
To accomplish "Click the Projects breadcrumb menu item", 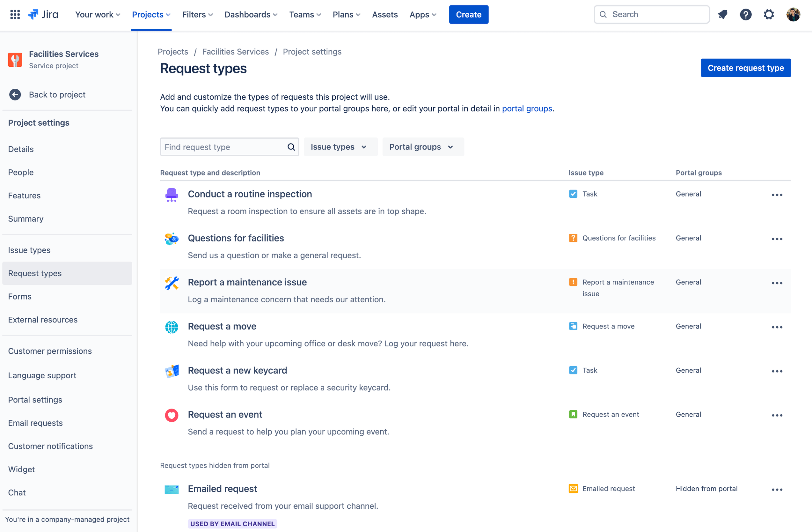I will click(x=173, y=52).
